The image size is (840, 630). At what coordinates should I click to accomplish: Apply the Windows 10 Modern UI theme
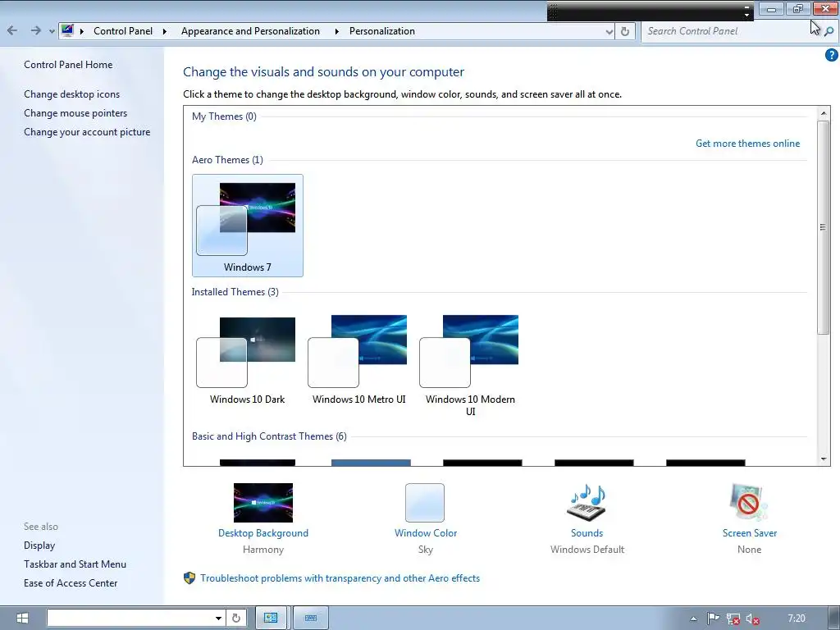pyautogui.click(x=470, y=366)
